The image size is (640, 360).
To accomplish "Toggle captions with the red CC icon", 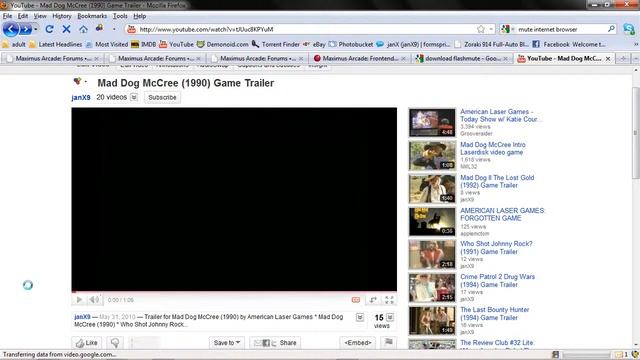I will (x=356, y=300).
